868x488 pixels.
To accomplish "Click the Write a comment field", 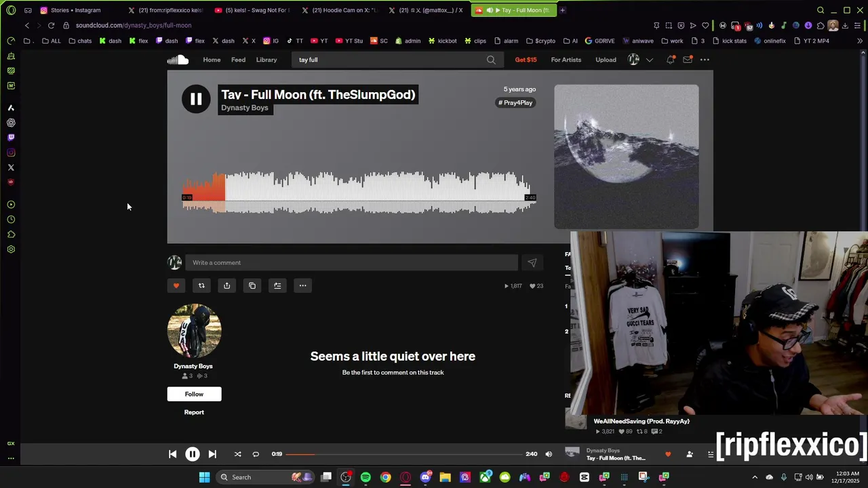I will [351, 262].
